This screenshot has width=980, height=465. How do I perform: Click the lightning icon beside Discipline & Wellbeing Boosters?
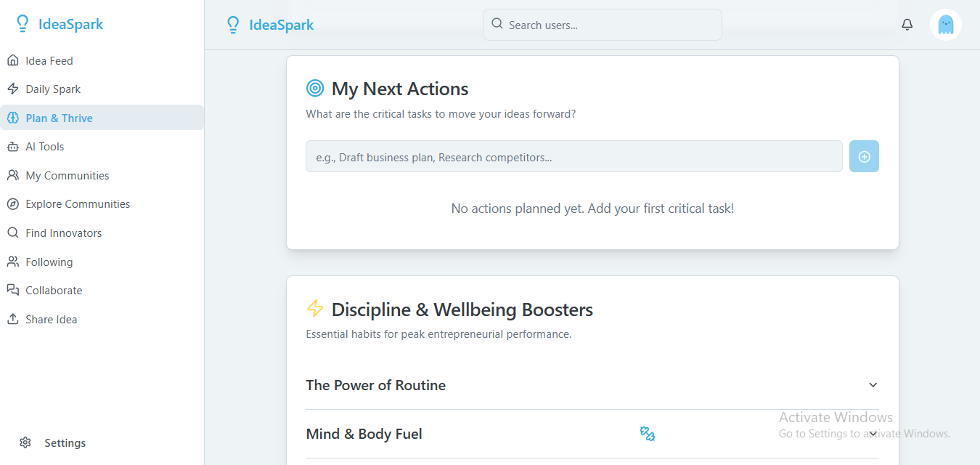click(315, 309)
